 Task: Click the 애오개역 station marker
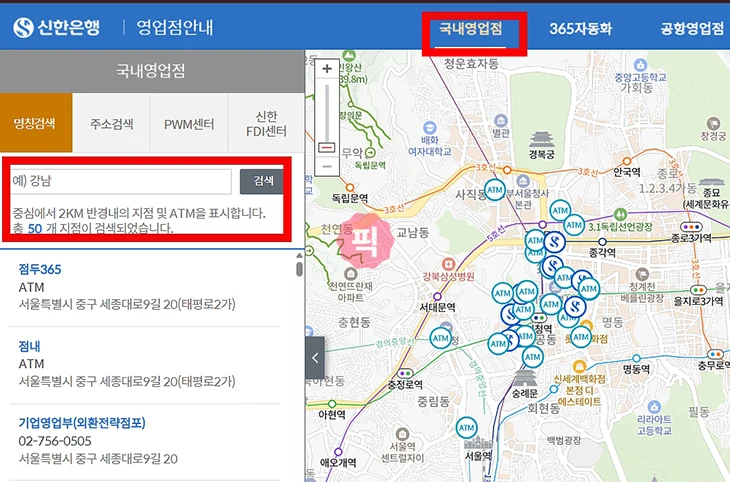click(338, 451)
